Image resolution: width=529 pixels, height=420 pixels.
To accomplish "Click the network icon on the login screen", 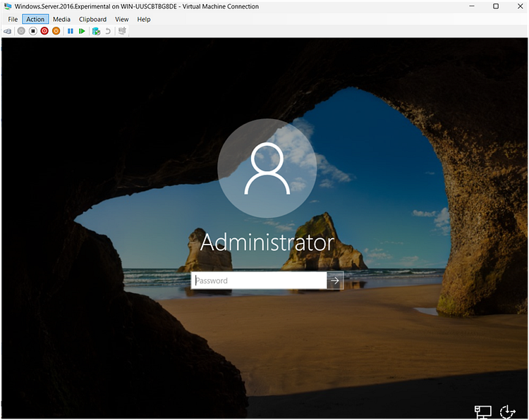I will click(x=482, y=412).
